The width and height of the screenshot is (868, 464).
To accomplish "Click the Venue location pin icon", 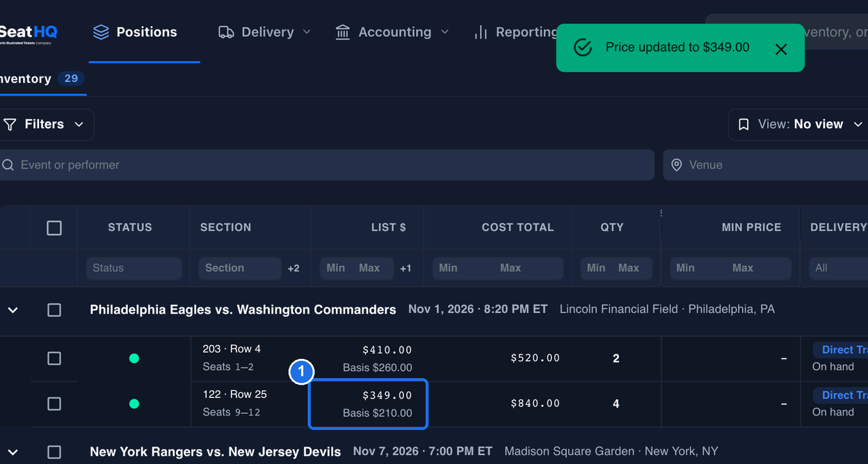I will 677,165.
